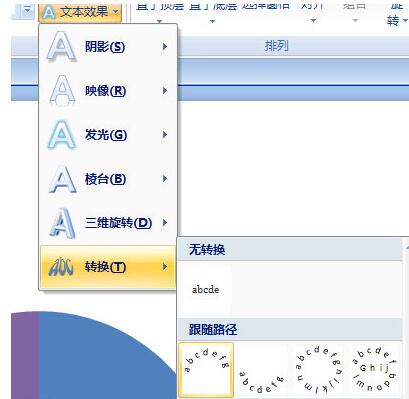This screenshot has width=409, height=399.
Task: Open the 棱台(B) bevel submenu
Action: 108,179
